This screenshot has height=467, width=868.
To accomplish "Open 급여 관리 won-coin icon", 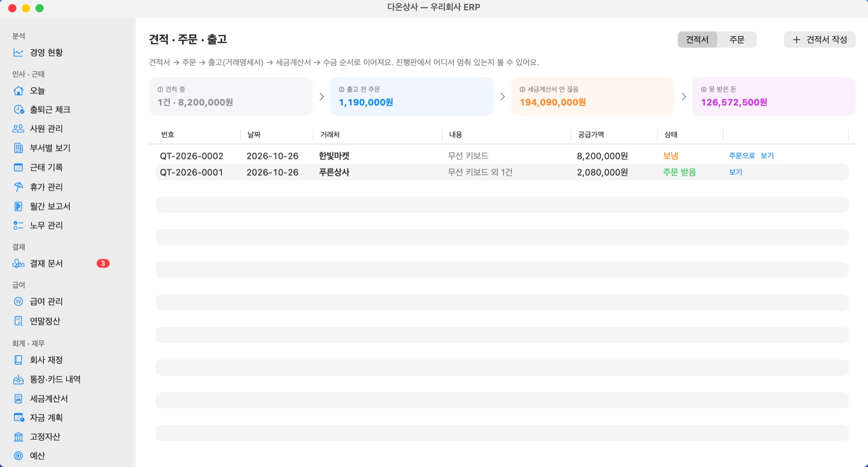I will point(18,302).
